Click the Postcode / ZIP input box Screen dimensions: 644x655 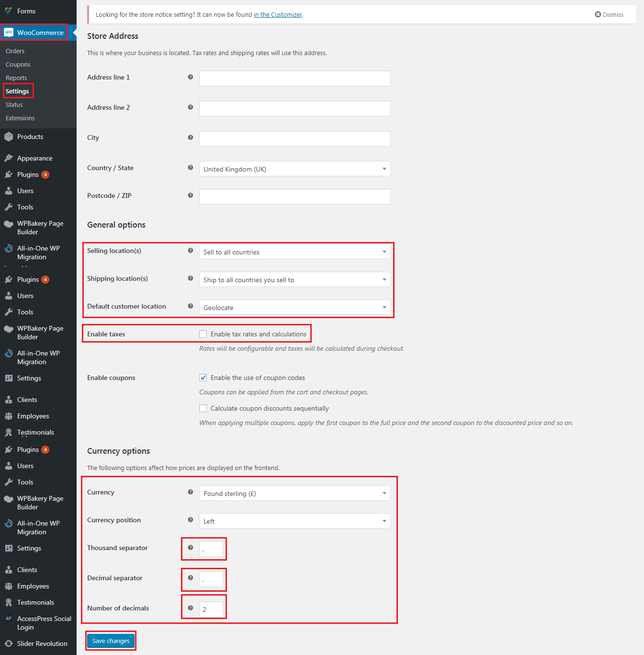pos(294,196)
